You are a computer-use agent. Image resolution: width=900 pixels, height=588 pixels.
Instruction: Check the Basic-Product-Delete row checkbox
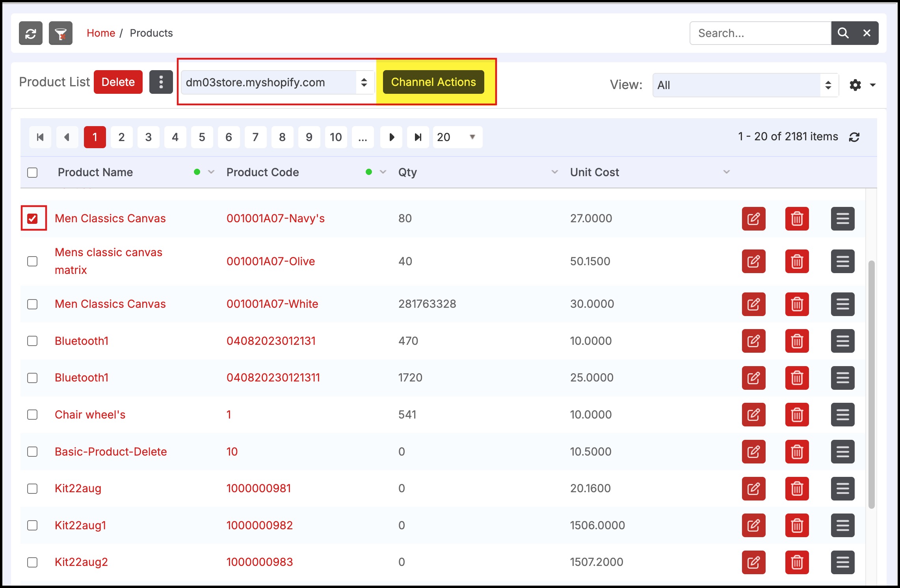[32, 452]
